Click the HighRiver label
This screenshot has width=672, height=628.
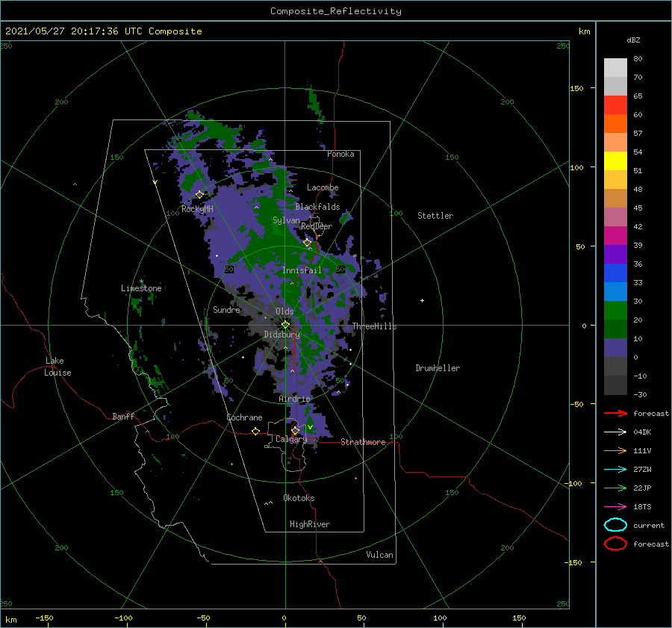tap(310, 524)
